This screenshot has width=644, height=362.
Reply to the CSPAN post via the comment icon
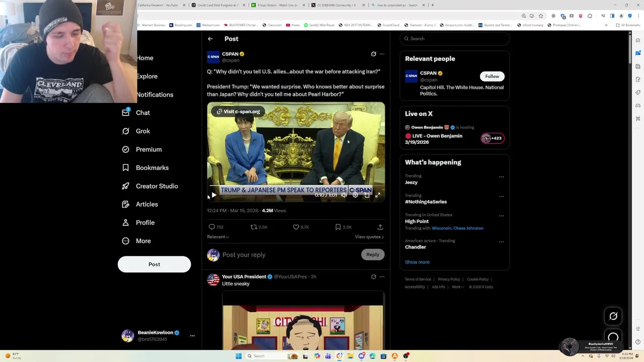[212, 227]
